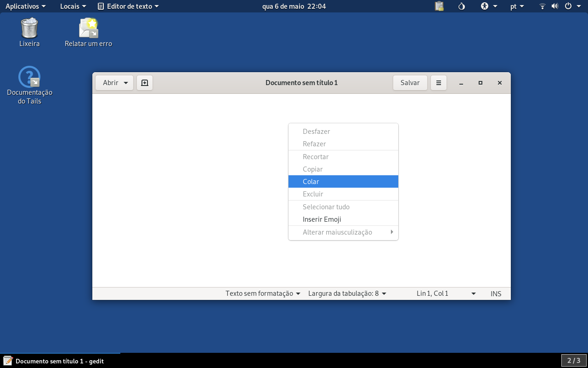Create new document tab with plus icon

coord(145,83)
